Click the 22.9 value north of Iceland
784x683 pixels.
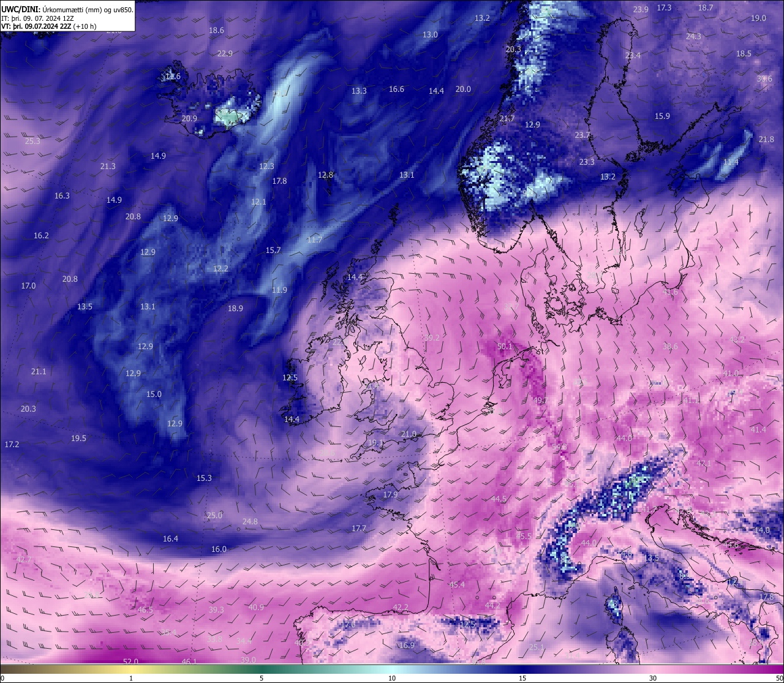(225, 54)
